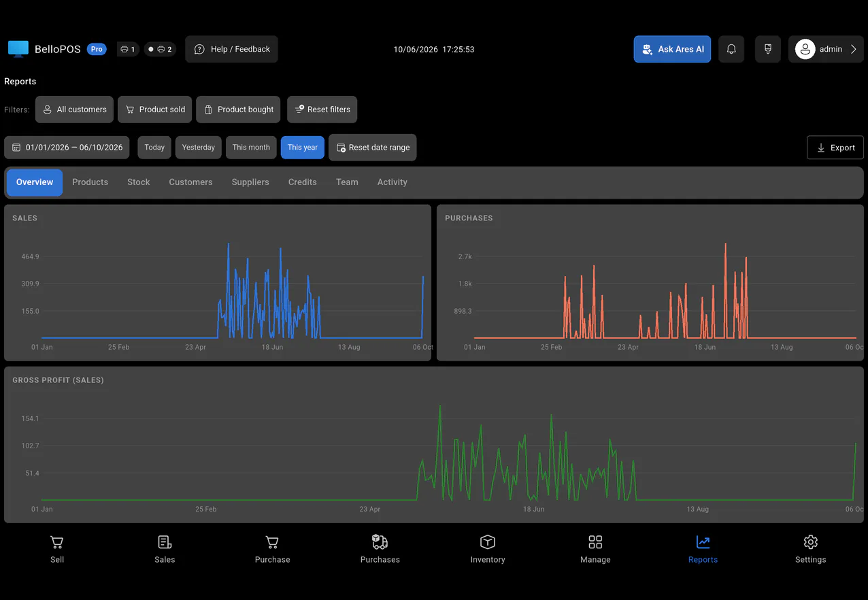Viewport: 868px width, 600px height.
Task: Open the Credits tab
Action: click(x=303, y=182)
